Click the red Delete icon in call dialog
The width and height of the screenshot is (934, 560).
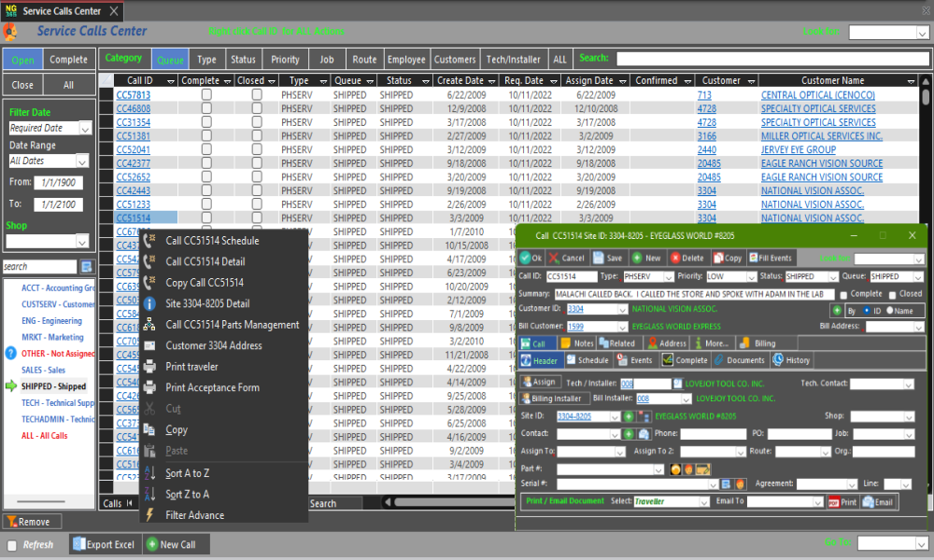(x=675, y=258)
